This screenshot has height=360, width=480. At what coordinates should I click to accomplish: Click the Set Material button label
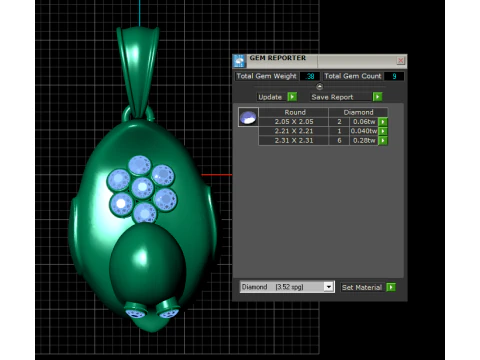coord(362,287)
